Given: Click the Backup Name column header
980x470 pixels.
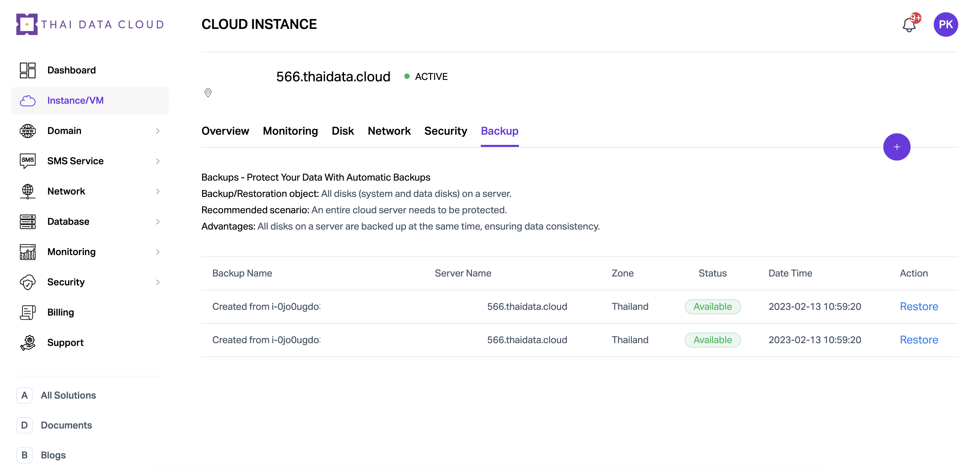Looking at the screenshot, I should [242, 273].
